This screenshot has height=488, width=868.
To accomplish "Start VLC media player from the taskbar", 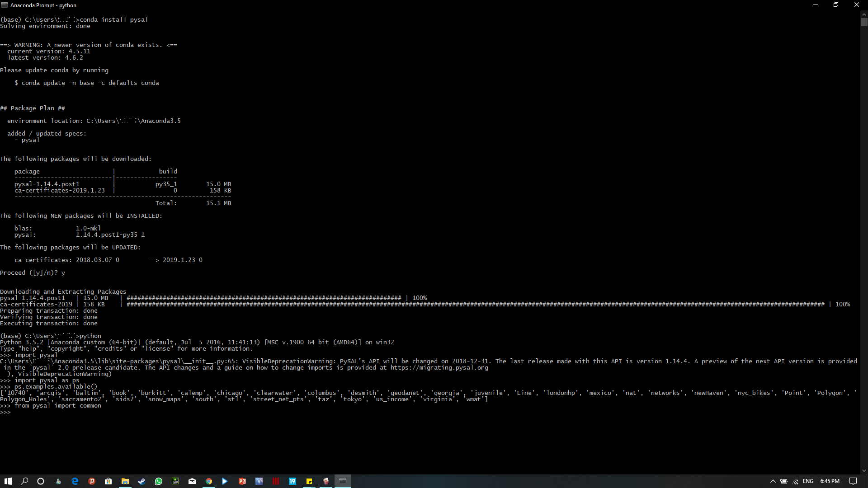I will [x=58, y=481].
